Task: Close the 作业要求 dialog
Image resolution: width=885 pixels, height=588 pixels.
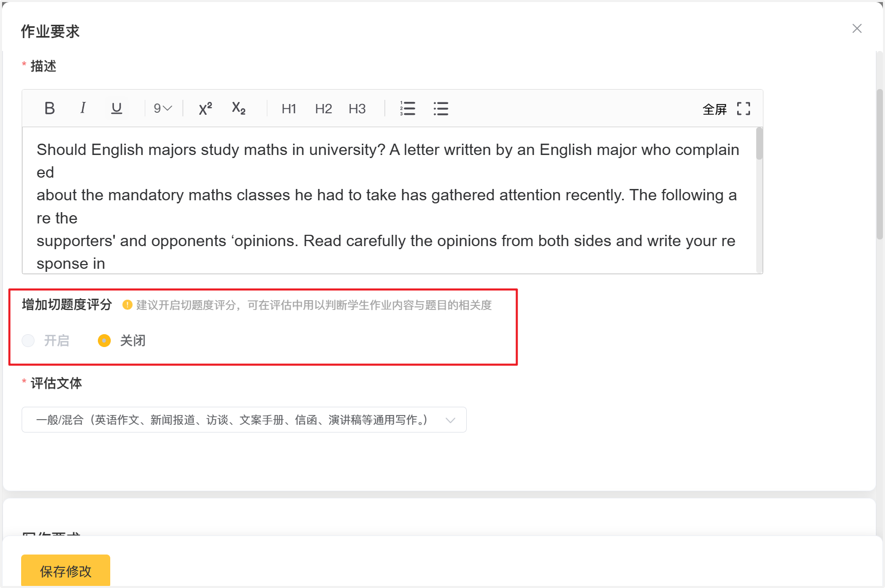Action: (x=857, y=29)
